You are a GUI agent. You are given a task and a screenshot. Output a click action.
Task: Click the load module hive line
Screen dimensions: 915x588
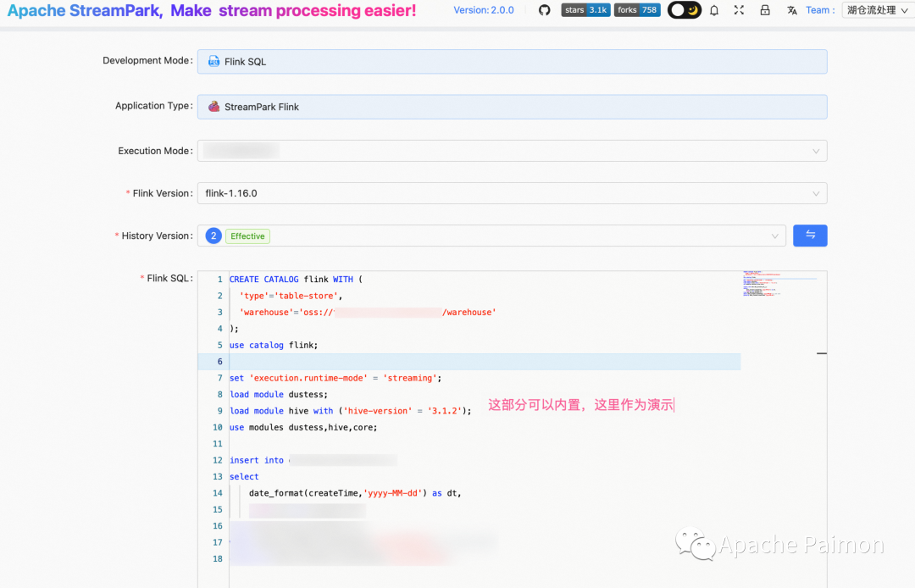click(350, 411)
